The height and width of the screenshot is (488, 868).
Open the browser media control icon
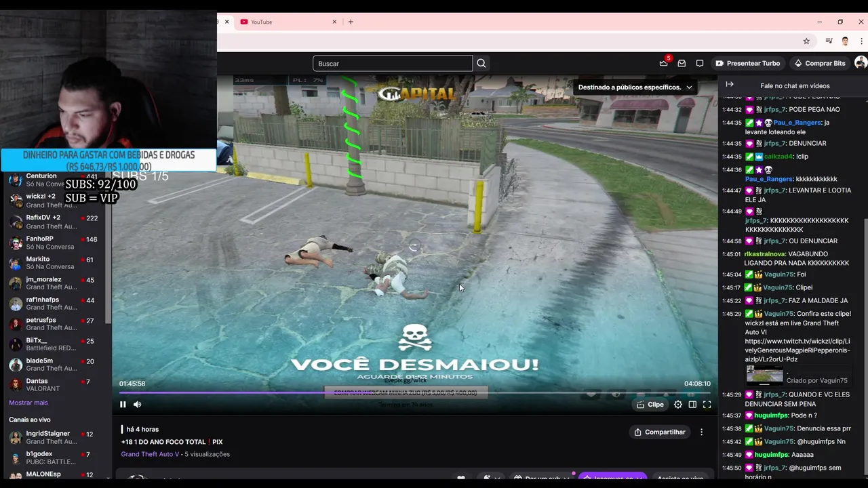pyautogui.click(x=829, y=41)
